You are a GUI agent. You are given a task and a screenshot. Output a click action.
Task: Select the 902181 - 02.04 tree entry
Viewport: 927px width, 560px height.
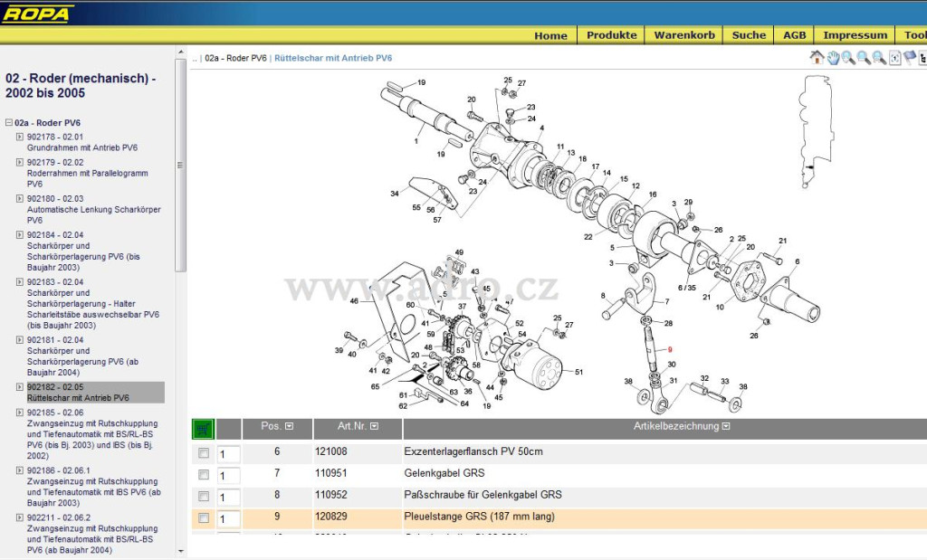point(55,339)
